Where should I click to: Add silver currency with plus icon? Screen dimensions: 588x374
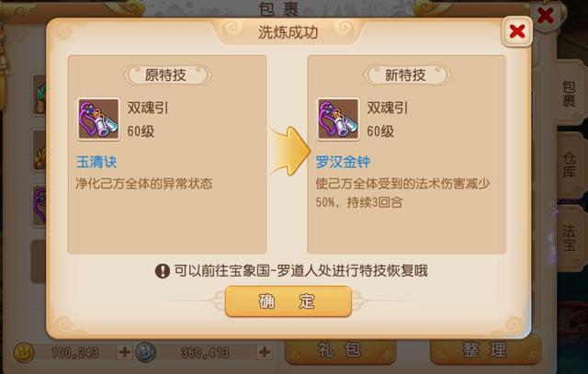coord(265,352)
